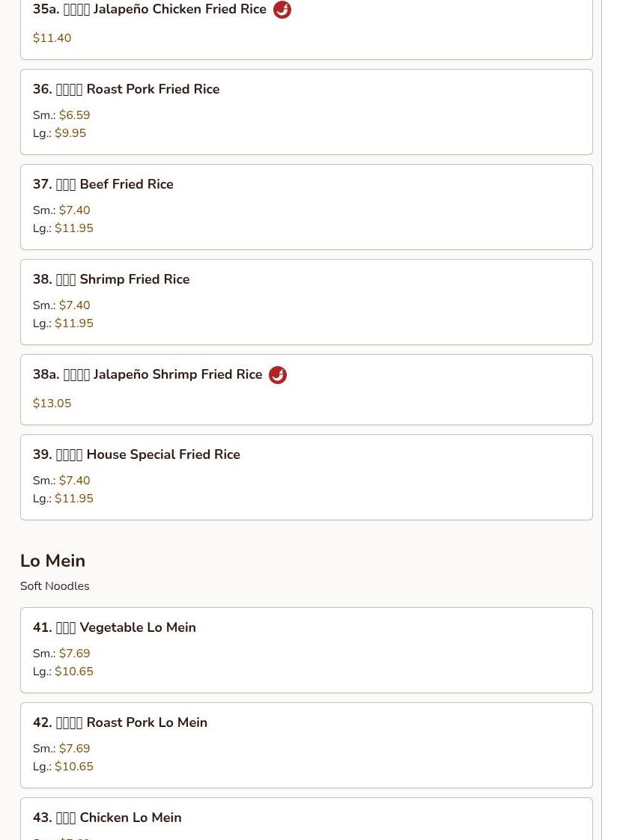Open House Special Fried Rice item
The height and width of the screenshot is (840, 617).
click(x=136, y=454)
